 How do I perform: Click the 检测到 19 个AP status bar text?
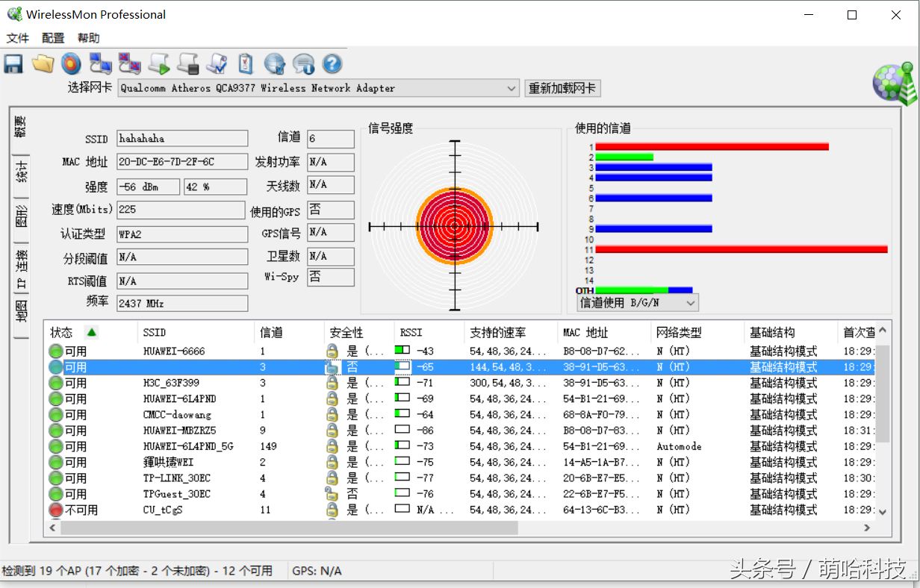137,571
